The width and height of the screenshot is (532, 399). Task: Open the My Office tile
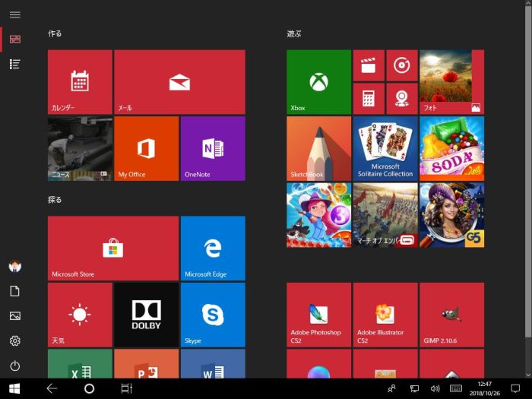coord(146,148)
